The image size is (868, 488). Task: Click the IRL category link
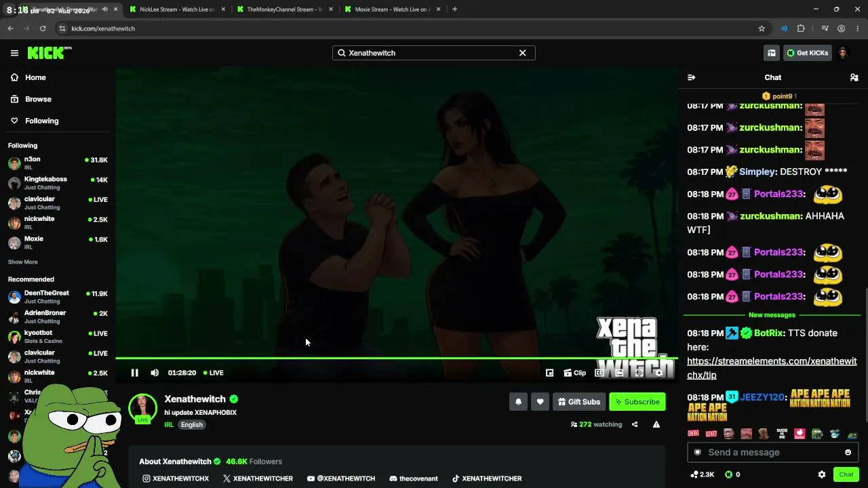click(x=169, y=425)
